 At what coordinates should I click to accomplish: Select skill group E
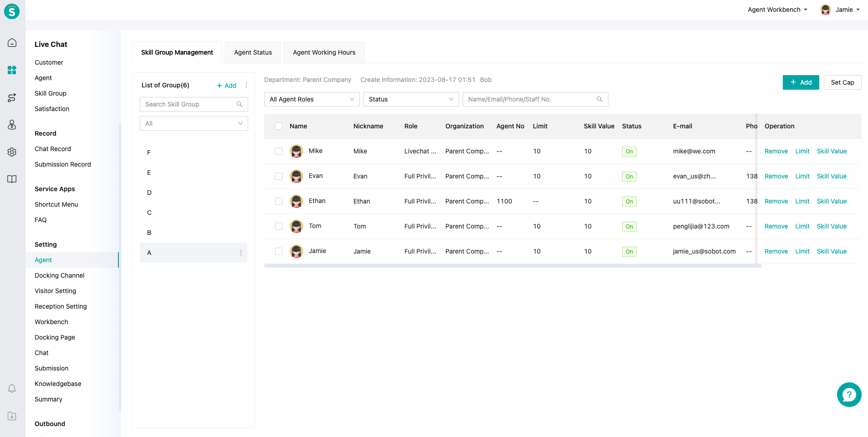[x=194, y=173]
